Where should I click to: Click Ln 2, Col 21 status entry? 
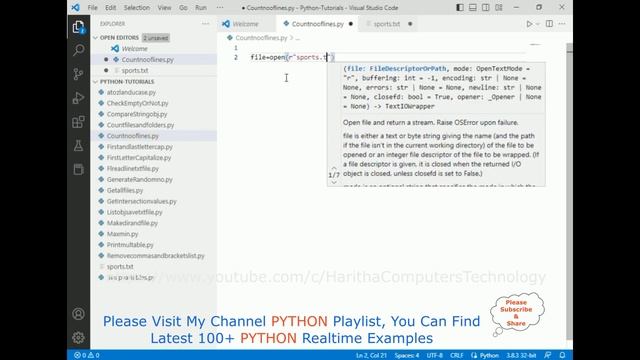[371, 355]
